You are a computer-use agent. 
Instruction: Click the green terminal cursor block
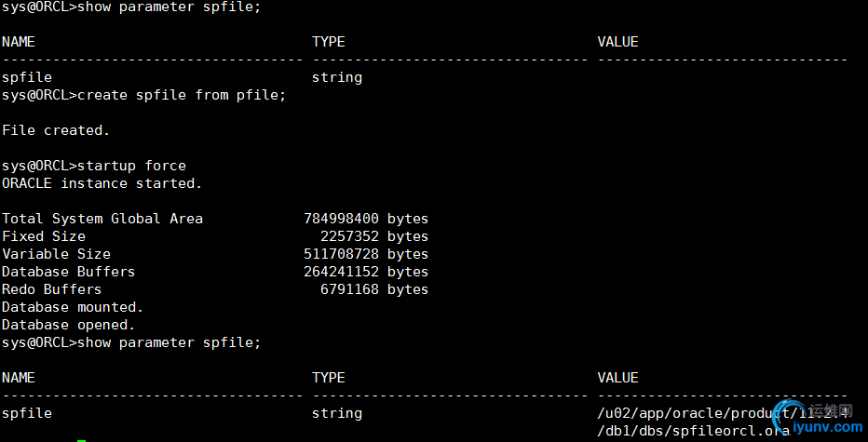pos(82,440)
